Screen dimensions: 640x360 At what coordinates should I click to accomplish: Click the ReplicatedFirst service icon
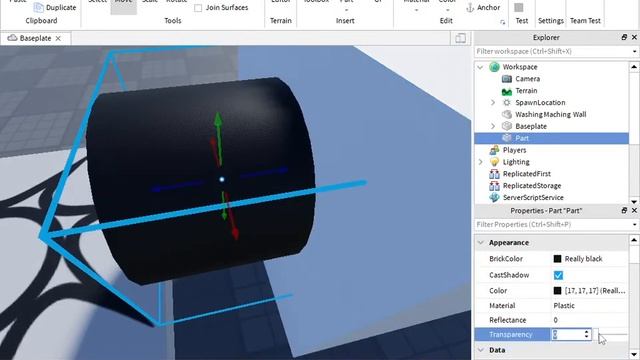tap(494, 174)
